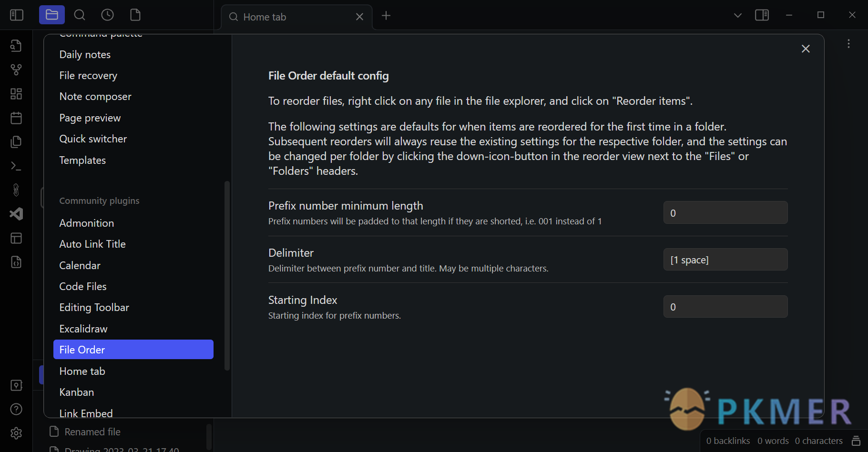Open the graph view icon in the ribbon
Image resolution: width=868 pixels, height=452 pixels.
[16, 70]
